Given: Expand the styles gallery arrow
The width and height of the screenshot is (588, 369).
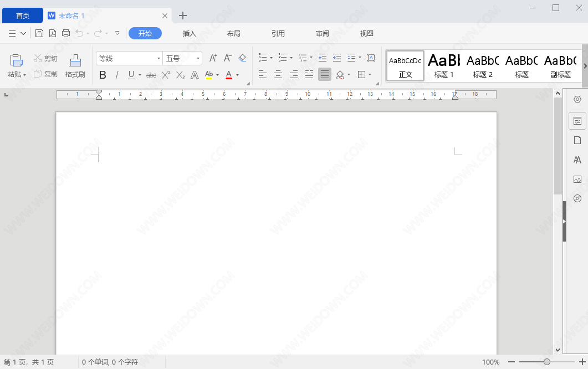Looking at the screenshot, I should pos(585,66).
